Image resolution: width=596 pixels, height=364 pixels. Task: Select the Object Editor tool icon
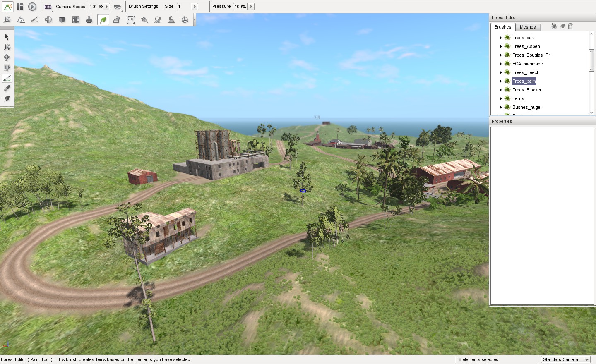(7, 19)
